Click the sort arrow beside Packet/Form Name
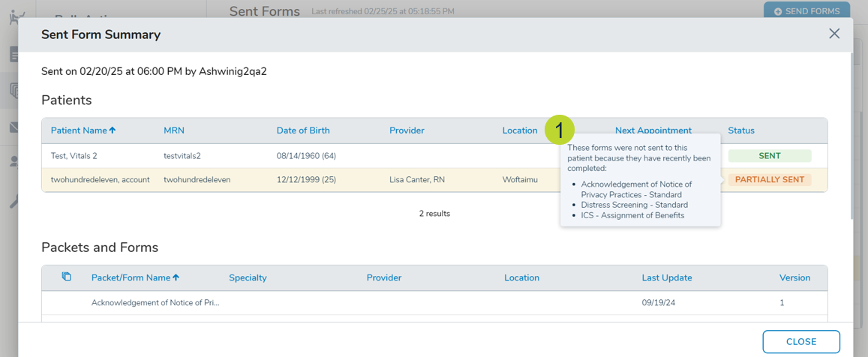 pos(176,277)
